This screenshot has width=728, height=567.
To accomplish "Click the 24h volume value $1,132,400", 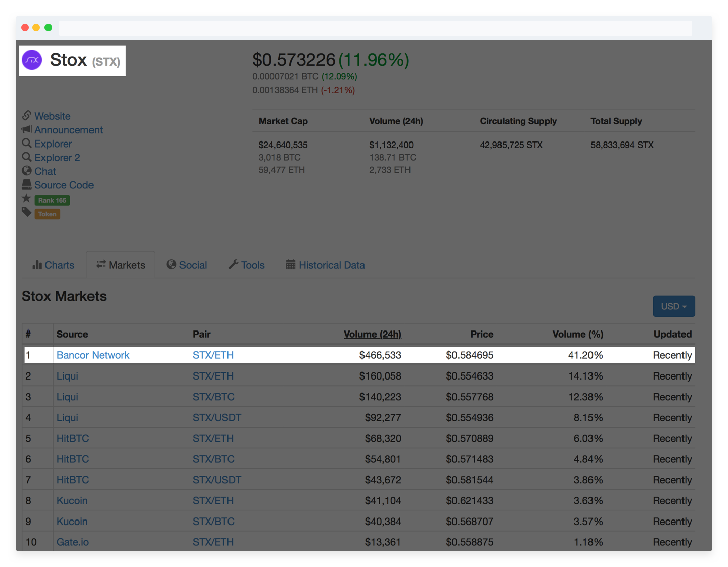I will point(391,145).
